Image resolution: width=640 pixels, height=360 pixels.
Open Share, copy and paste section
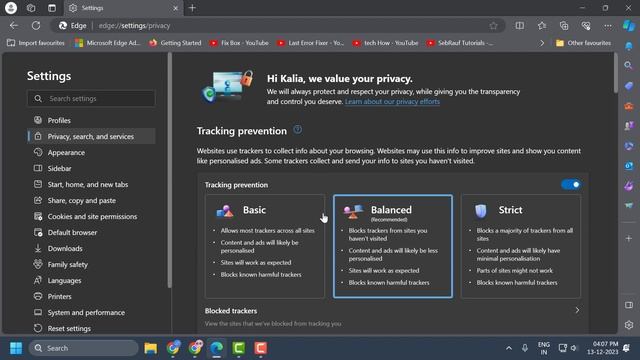pyautogui.click(x=91, y=200)
